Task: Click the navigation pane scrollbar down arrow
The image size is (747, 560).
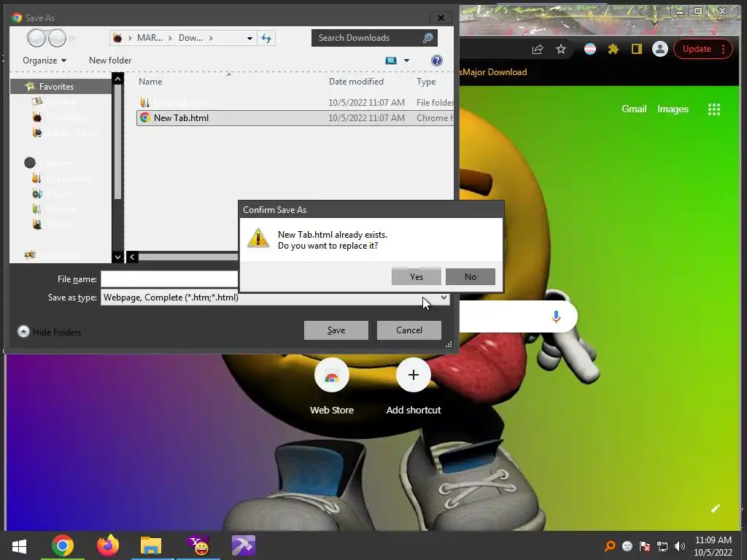Action: point(117,257)
